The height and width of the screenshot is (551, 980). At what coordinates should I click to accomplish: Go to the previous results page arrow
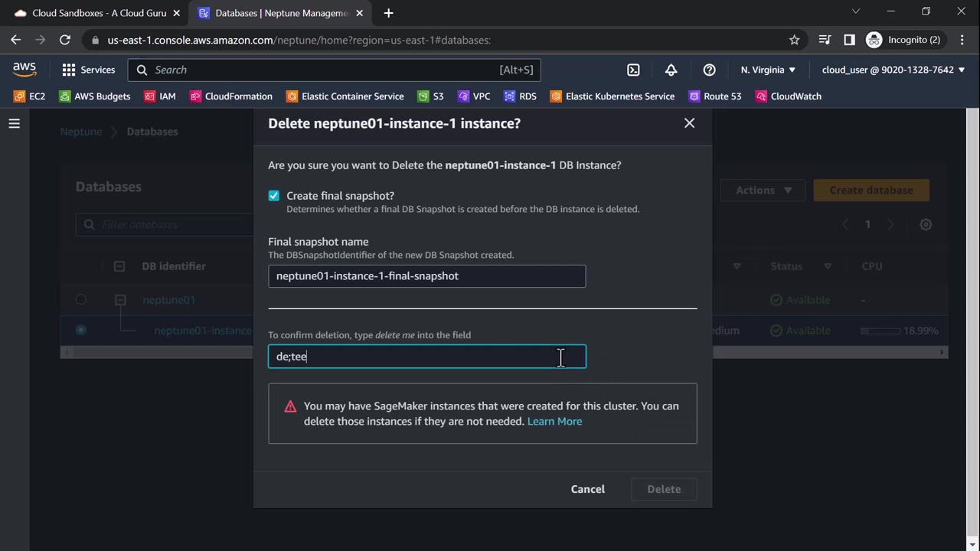pos(845,224)
